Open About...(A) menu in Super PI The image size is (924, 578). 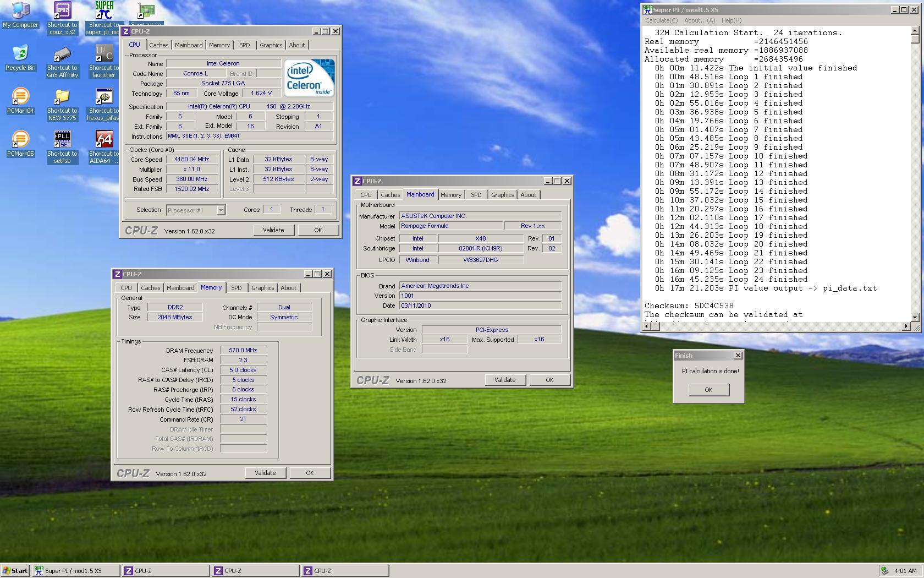700,20
